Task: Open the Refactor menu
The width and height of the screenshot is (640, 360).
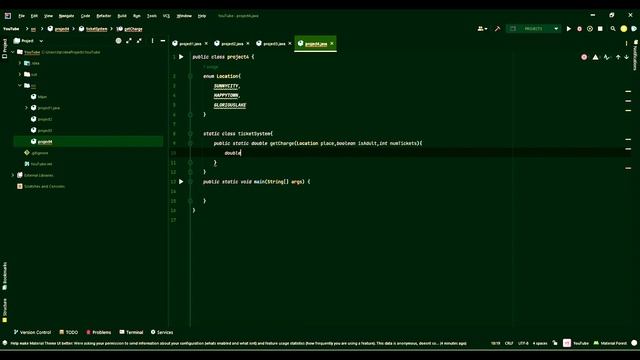Action: (104, 16)
